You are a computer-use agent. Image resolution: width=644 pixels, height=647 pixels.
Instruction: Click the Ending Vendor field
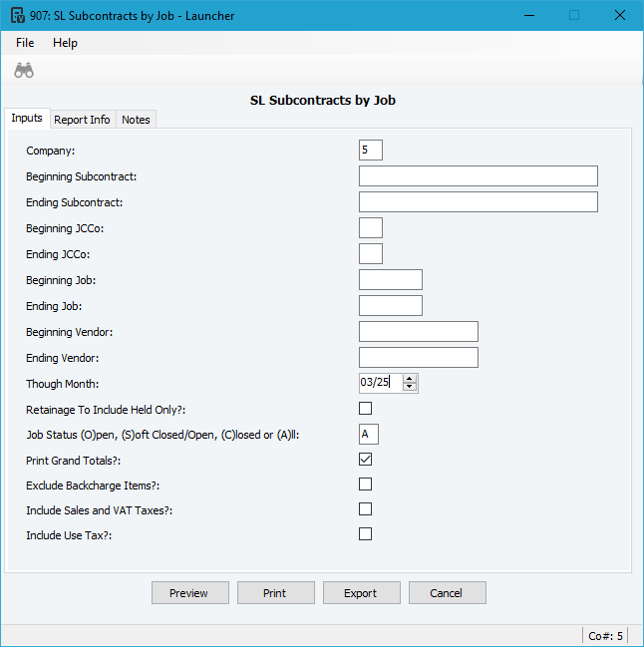coord(419,357)
